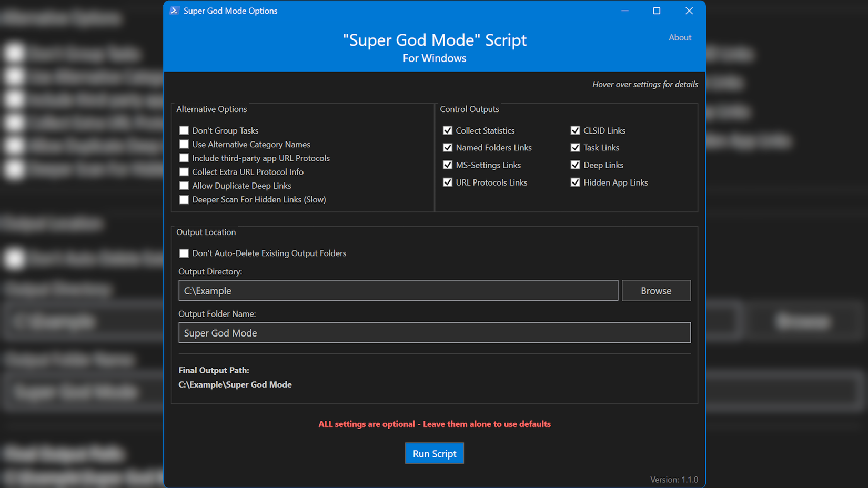Click the Output Folder Name field

click(x=435, y=332)
